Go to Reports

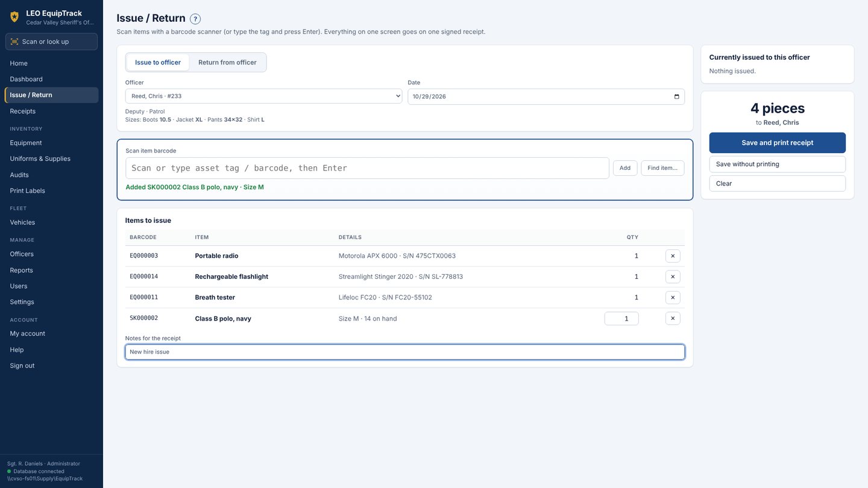(51, 270)
